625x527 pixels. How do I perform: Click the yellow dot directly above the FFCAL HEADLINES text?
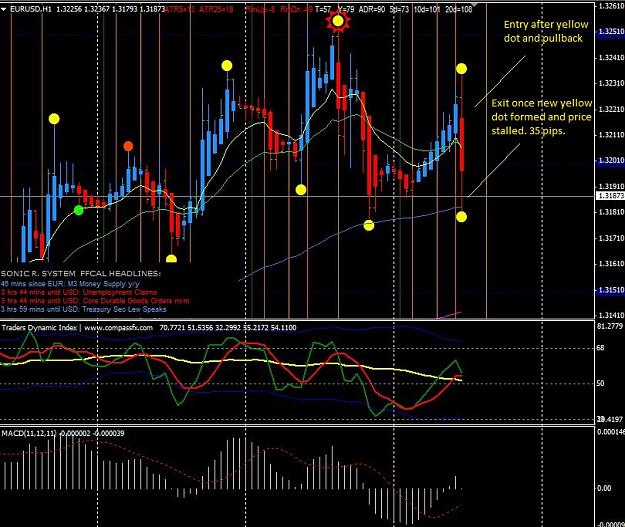pos(171,259)
